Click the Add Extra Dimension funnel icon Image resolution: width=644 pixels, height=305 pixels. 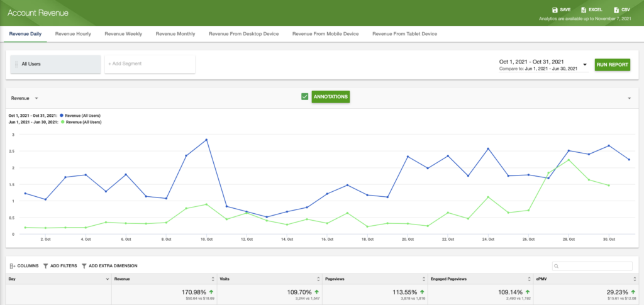tap(84, 266)
